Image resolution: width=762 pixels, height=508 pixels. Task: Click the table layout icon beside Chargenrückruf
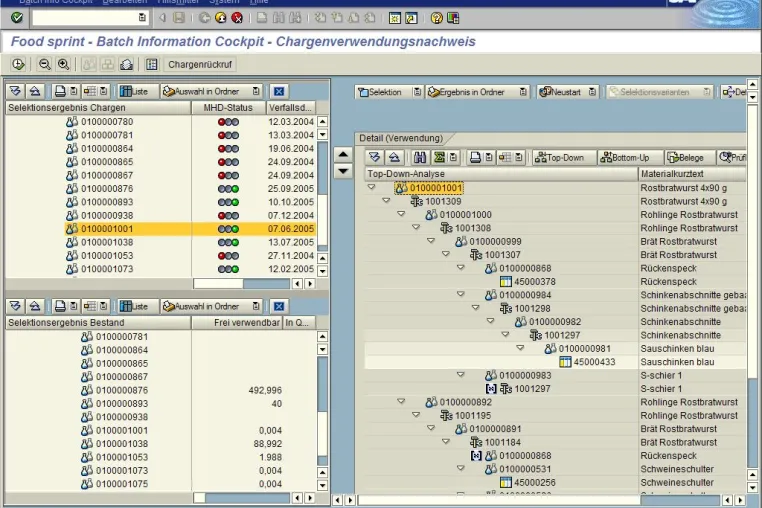[x=152, y=64]
